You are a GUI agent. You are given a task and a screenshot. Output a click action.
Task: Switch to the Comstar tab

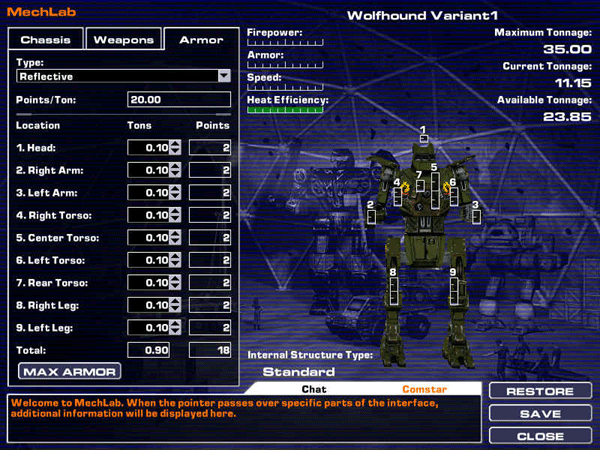click(x=424, y=389)
